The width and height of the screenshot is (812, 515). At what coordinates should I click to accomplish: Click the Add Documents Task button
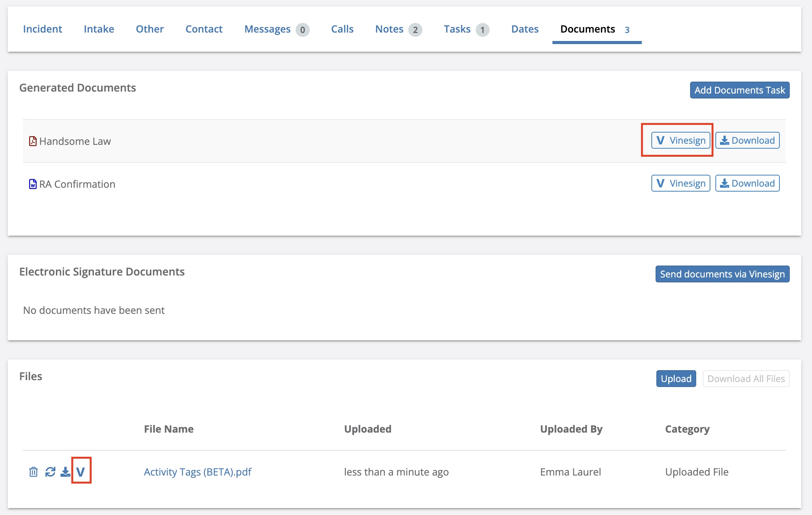[739, 90]
